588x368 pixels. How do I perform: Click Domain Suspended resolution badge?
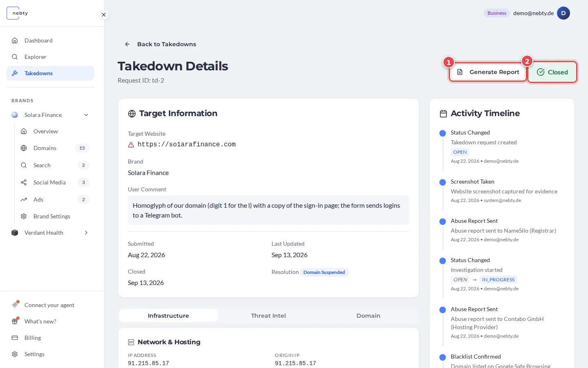tap(324, 272)
